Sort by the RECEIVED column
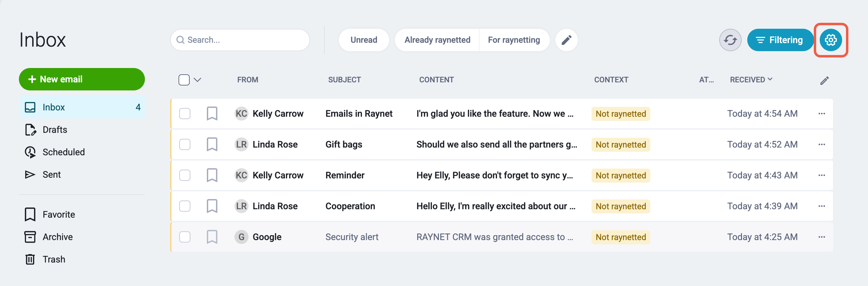Screen dimensions: 868x286 click(751, 80)
